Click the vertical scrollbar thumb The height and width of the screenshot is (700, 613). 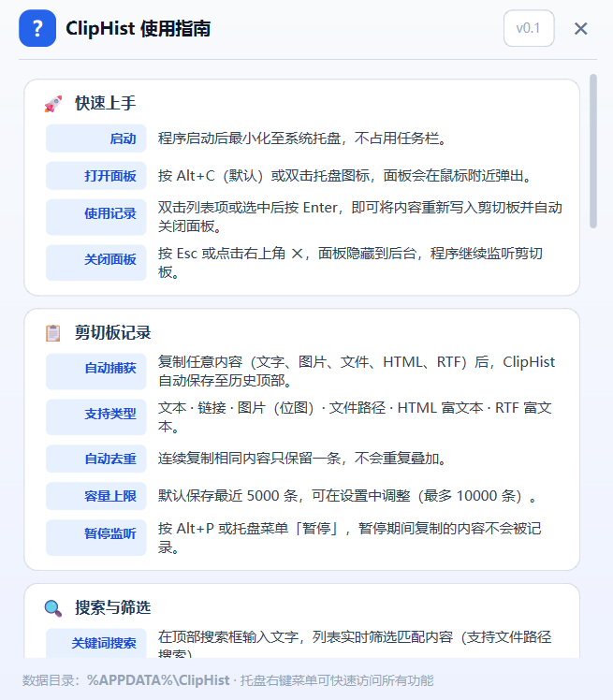pyautogui.click(x=593, y=151)
